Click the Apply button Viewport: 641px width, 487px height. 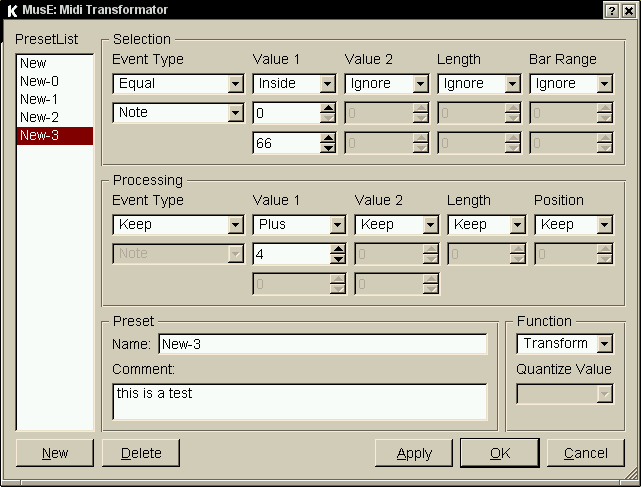point(414,453)
